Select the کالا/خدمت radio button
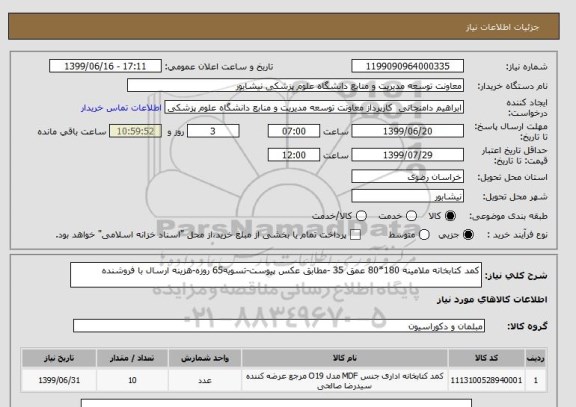This screenshot has height=407, width=576. tap(361, 216)
